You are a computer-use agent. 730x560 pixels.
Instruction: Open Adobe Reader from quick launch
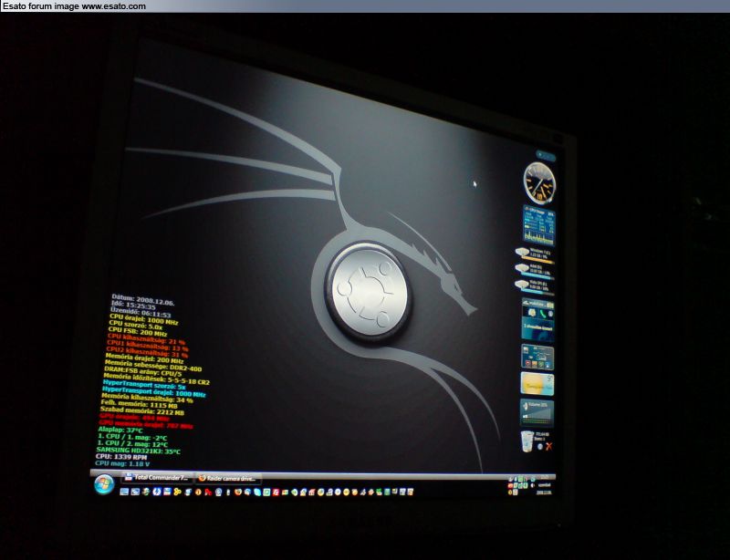(208, 492)
